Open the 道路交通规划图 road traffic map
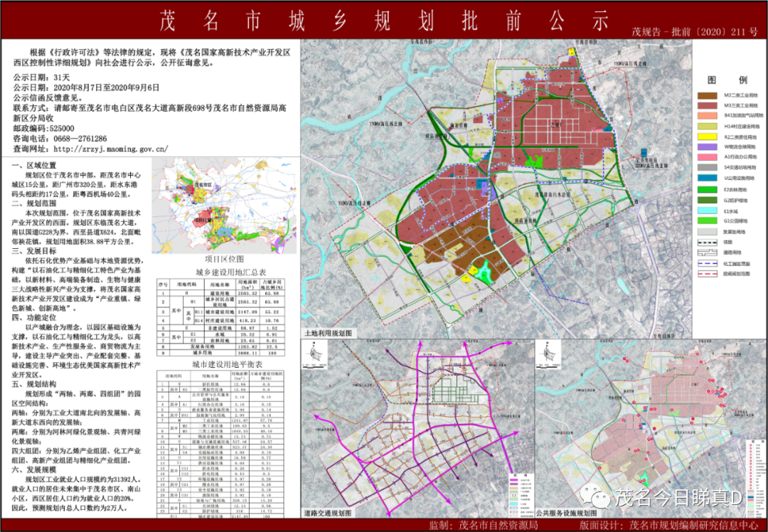Viewport: 768px width, 532px height. tap(417, 429)
